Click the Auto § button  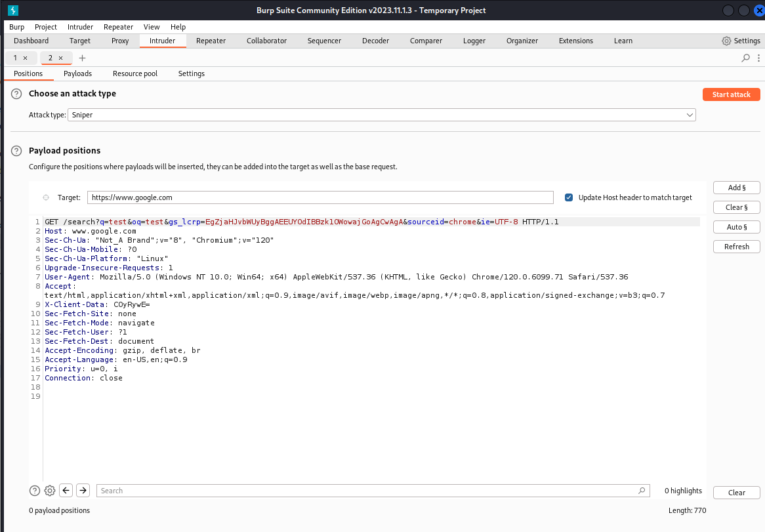point(736,227)
